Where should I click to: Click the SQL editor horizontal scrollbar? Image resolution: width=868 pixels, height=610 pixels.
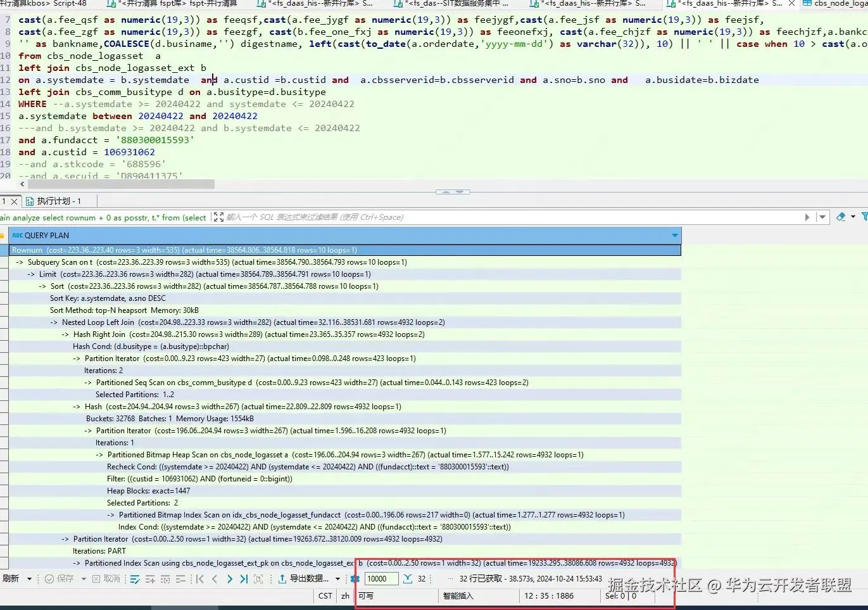[x=120, y=184]
